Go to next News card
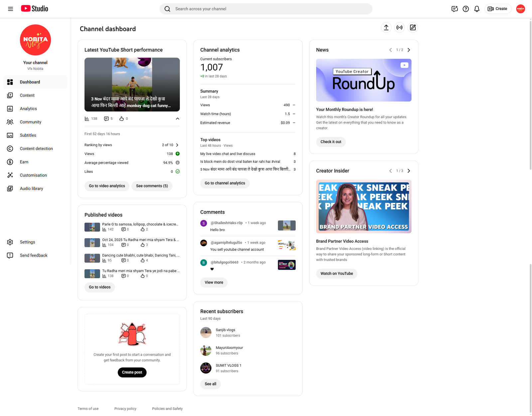This screenshot has height=416, width=532. [x=409, y=50]
